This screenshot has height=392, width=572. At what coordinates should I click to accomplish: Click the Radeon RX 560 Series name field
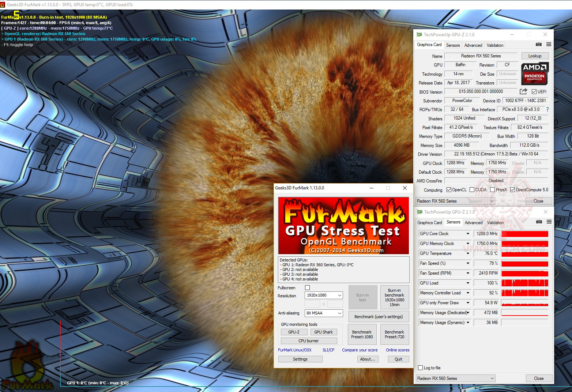coord(481,56)
